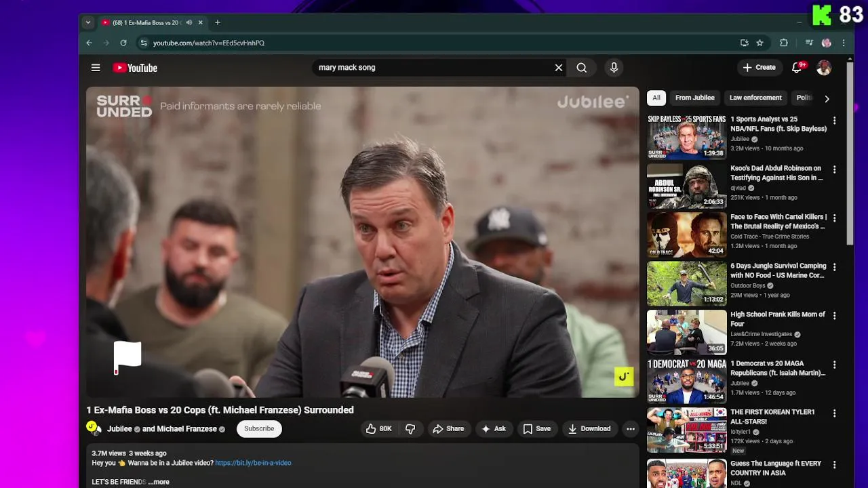The image size is (868, 488).
Task: Bookmark this page with the star
Action: tap(759, 43)
